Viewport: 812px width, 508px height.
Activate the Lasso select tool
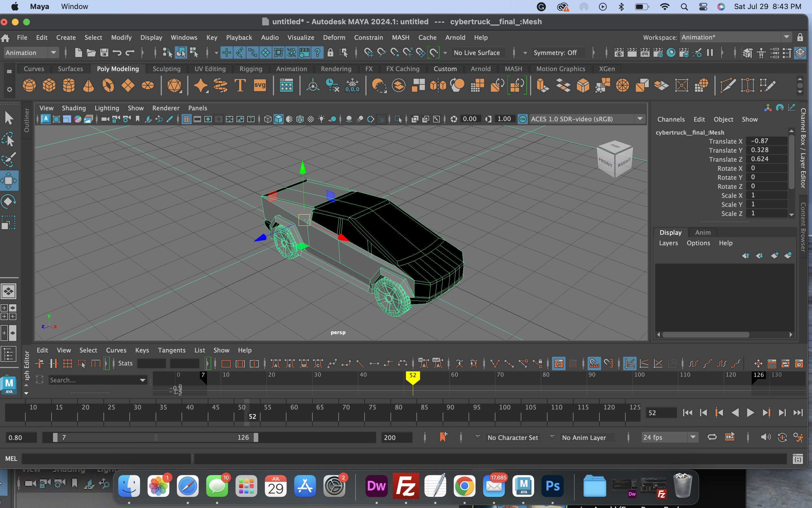pyautogui.click(x=9, y=139)
